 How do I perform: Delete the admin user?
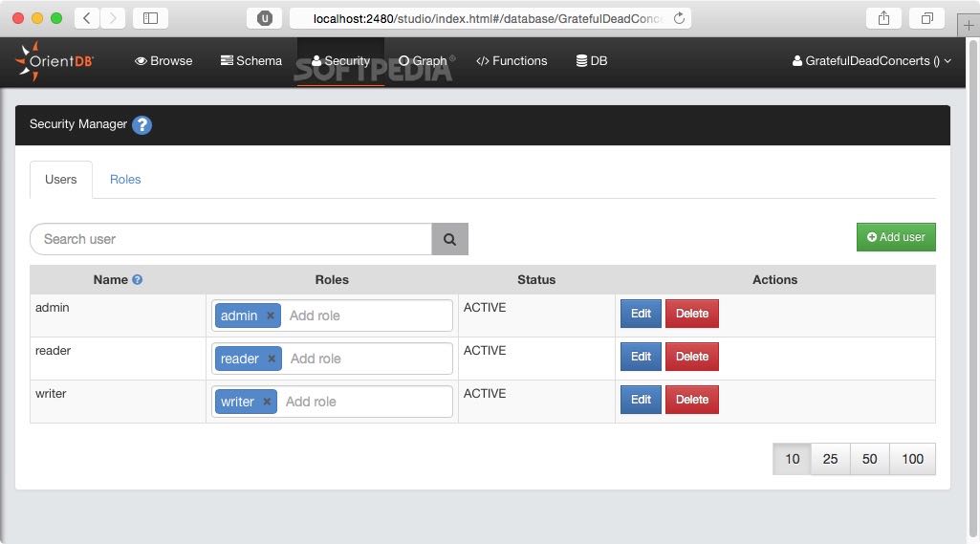692,314
